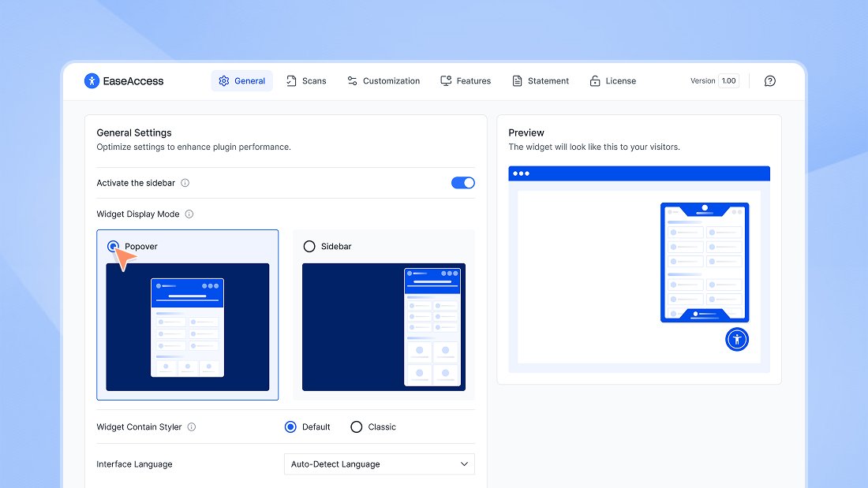This screenshot has width=868, height=488.
Task: Click the Version 1.00 badge
Action: tap(728, 80)
